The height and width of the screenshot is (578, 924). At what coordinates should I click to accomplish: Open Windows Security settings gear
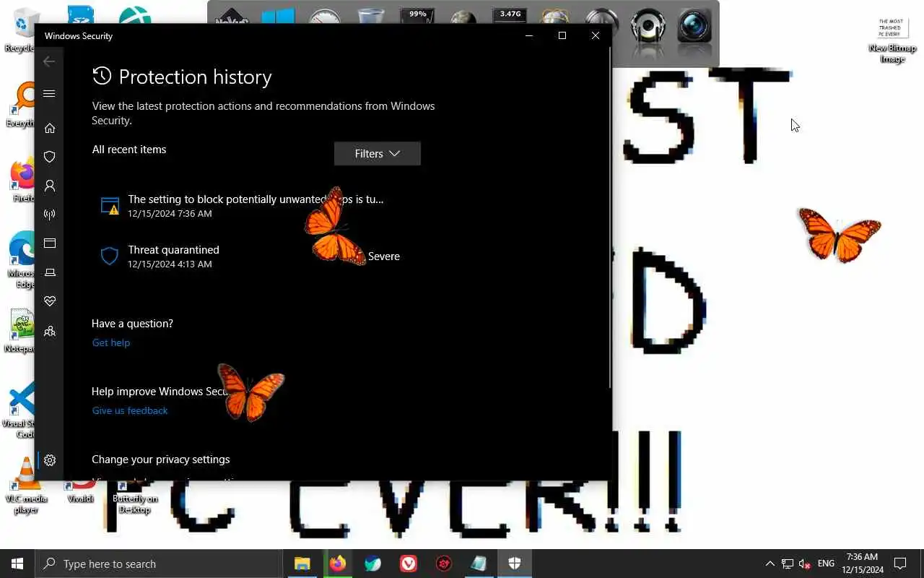50,460
